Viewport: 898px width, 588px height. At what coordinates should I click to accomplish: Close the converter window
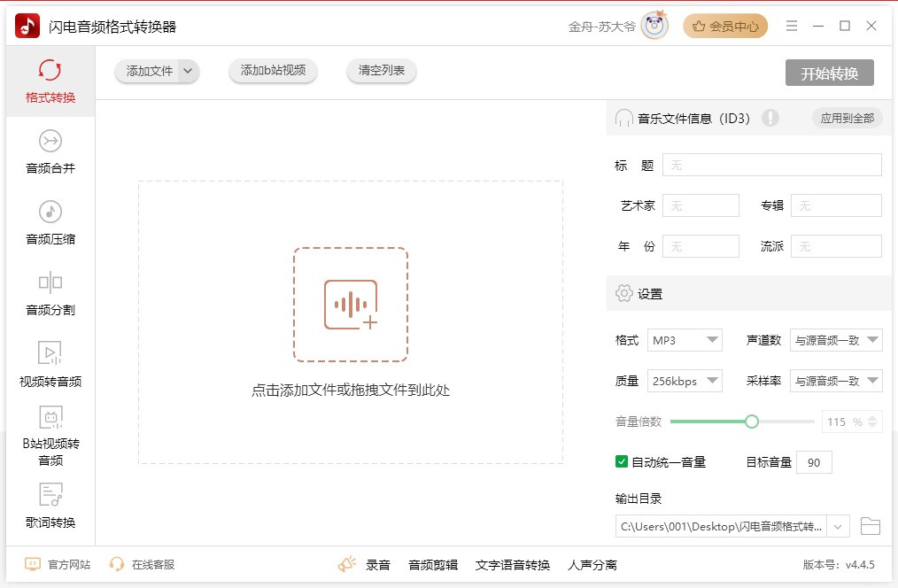[871, 26]
